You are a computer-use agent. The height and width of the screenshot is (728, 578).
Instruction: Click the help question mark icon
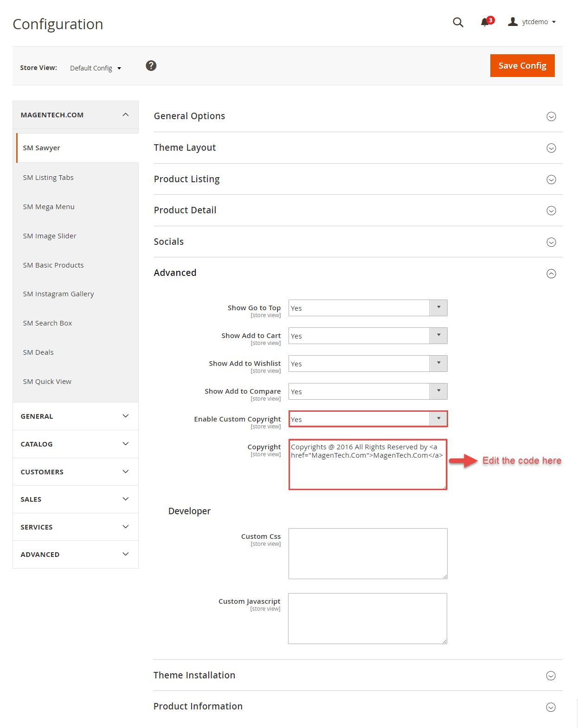(x=151, y=66)
